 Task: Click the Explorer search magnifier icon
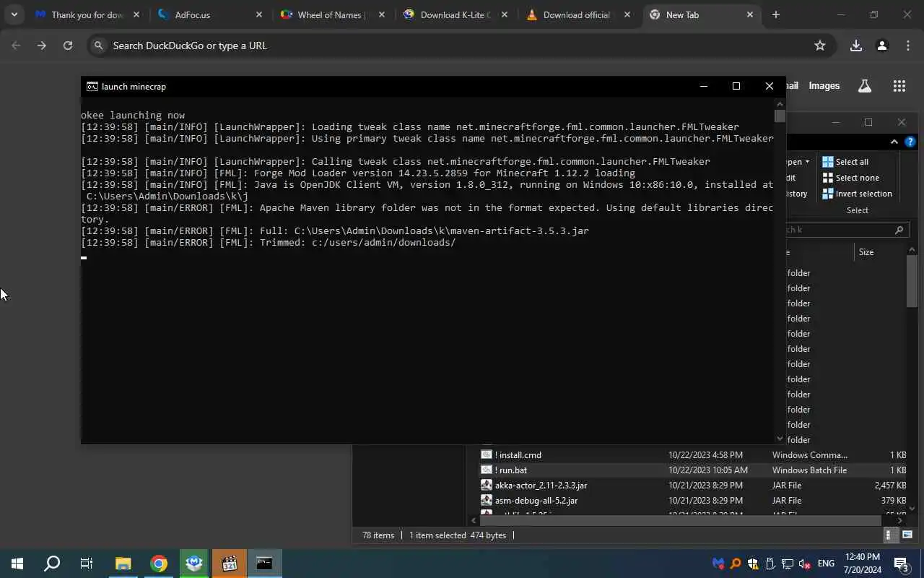(899, 230)
